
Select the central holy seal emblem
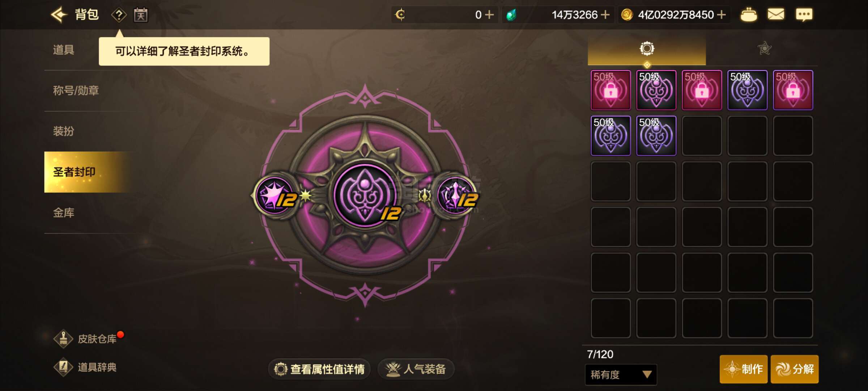[x=365, y=195]
